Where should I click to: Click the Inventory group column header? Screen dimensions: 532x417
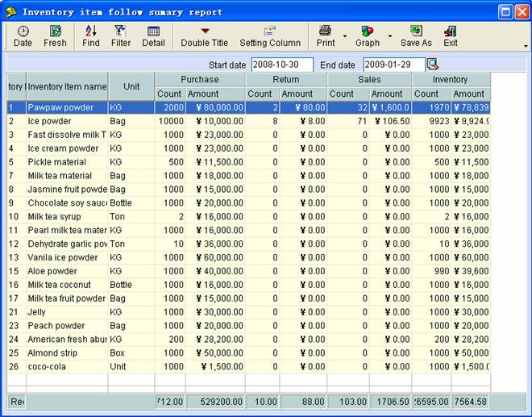point(451,80)
